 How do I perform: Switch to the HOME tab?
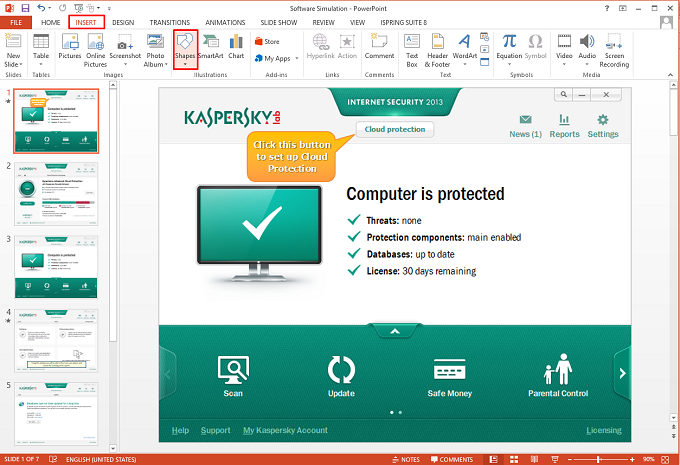[51, 23]
